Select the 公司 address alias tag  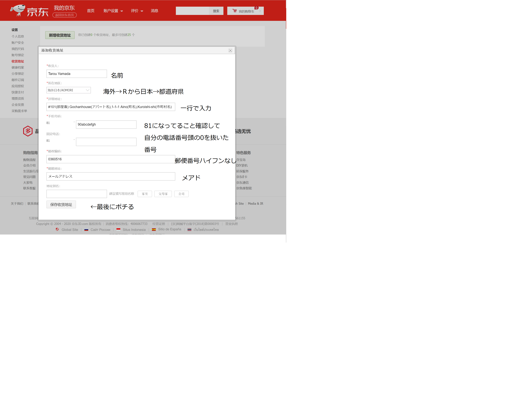coord(181,194)
